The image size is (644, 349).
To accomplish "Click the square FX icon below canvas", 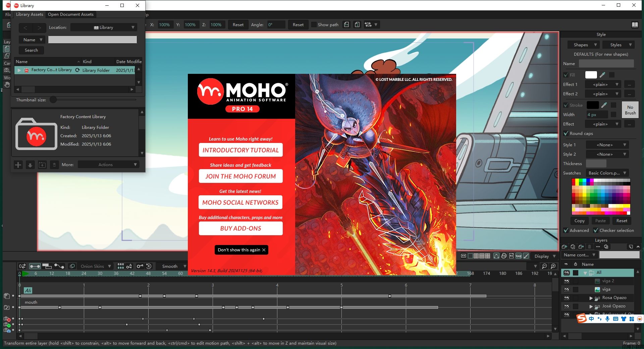I will [x=511, y=256].
